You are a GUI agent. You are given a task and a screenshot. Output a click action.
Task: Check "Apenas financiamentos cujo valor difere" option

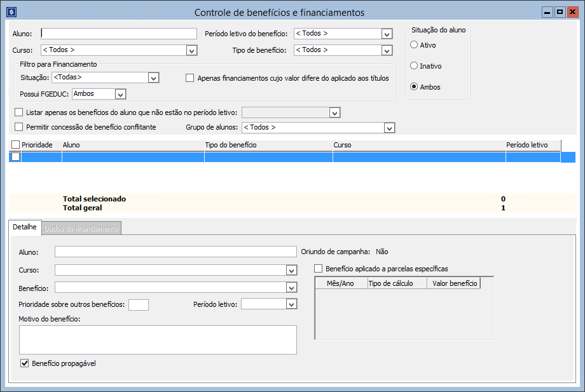point(189,78)
